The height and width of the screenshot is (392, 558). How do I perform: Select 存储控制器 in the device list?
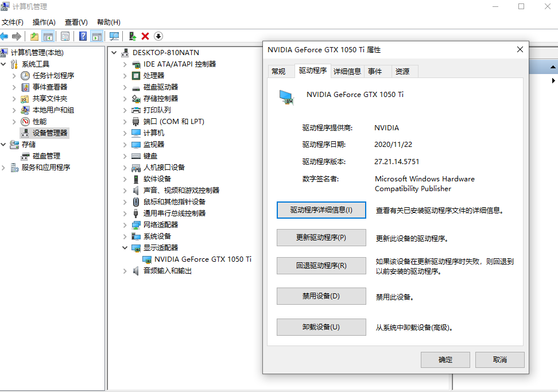coord(161,99)
